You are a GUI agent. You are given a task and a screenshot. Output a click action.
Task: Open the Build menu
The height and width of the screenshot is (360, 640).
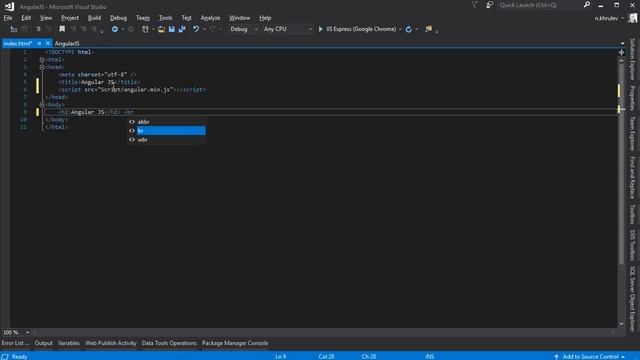coord(94,18)
